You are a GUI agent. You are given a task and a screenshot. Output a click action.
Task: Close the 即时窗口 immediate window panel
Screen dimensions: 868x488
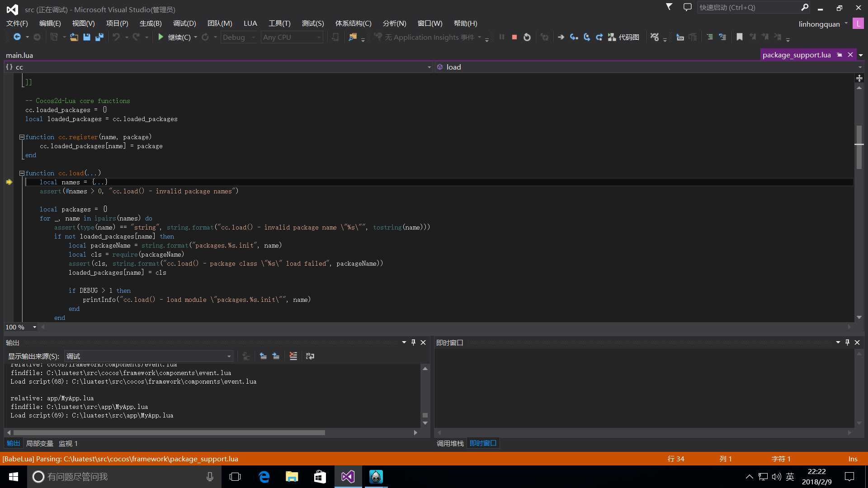pos(857,343)
